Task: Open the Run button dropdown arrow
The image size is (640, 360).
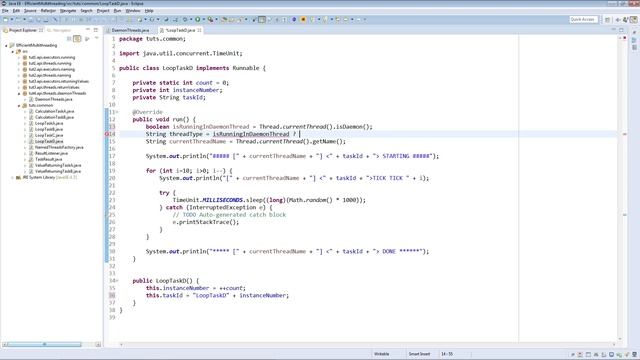Action: (204, 19)
